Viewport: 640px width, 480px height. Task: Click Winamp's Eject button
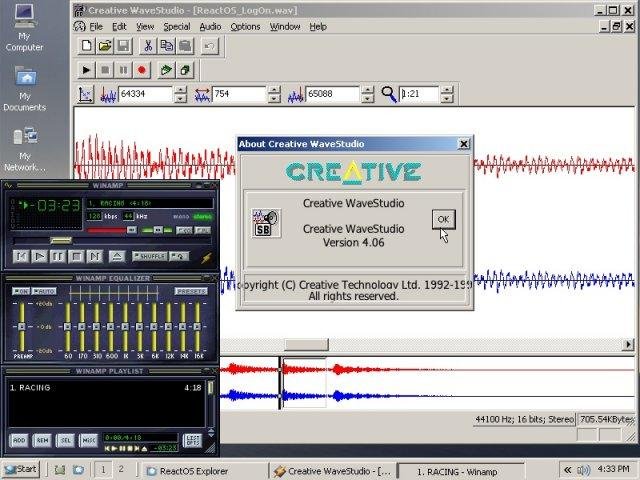[x=116, y=256]
